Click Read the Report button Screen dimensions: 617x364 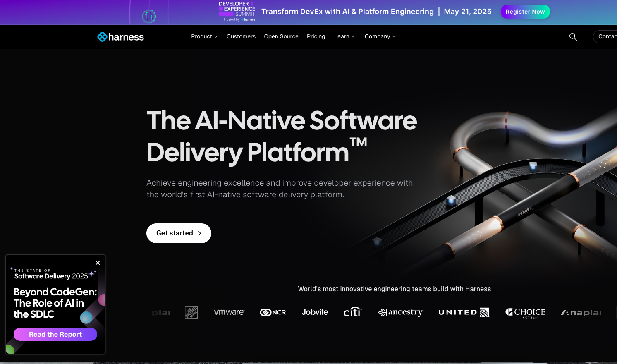click(55, 334)
